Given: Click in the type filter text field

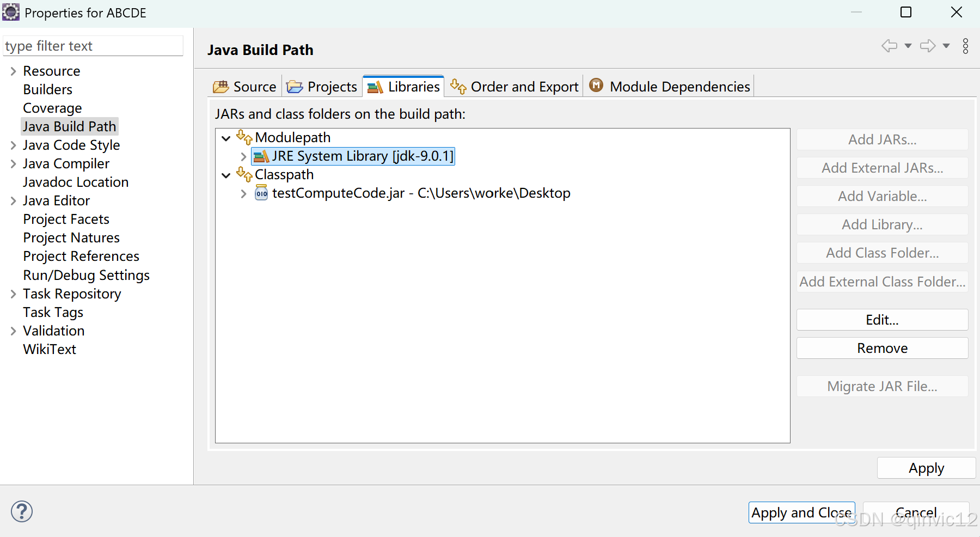Looking at the screenshot, I should click(93, 46).
